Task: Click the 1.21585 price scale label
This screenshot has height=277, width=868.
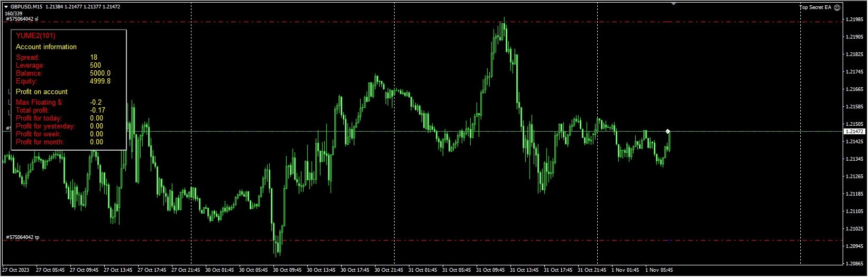Action: tap(855, 107)
